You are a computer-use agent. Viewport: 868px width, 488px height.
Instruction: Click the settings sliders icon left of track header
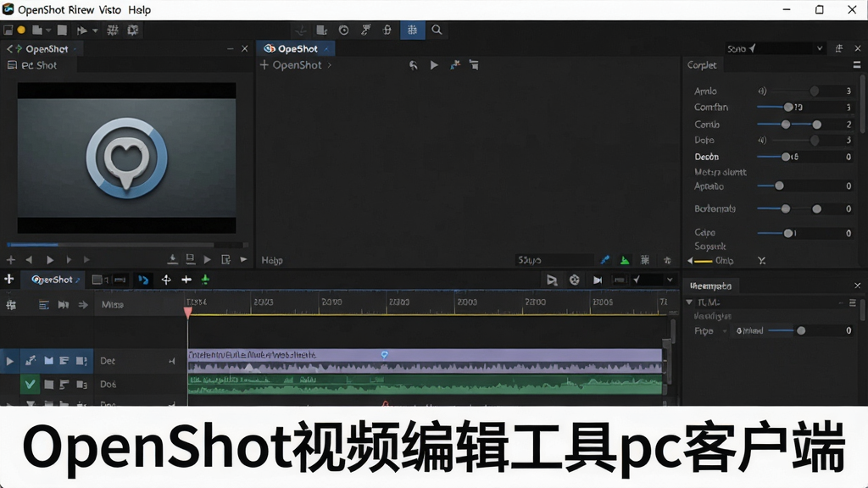11,305
